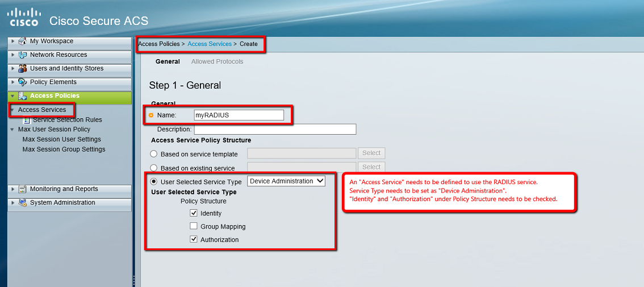Uncheck the Authorization checkbox

(x=194, y=239)
